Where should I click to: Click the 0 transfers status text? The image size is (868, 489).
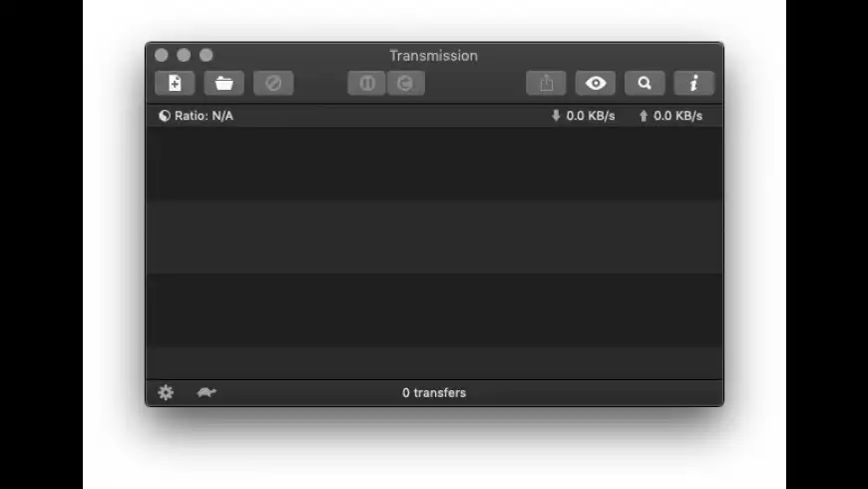coord(434,392)
